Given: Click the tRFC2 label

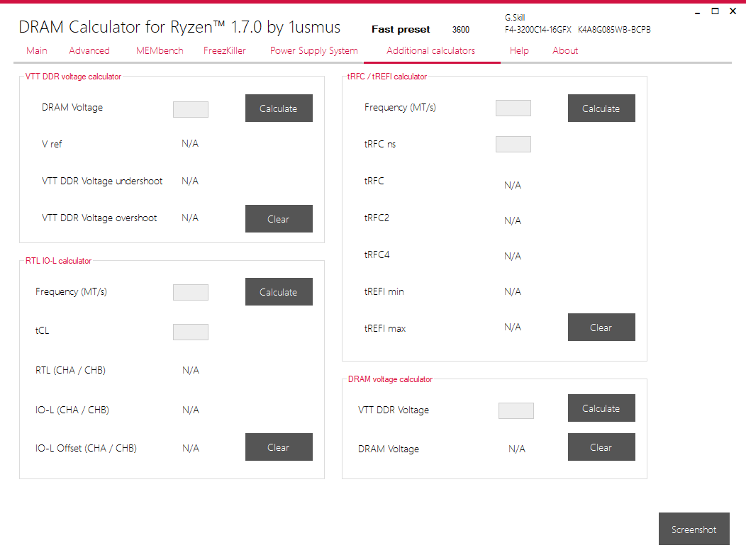Looking at the screenshot, I should click(377, 218).
